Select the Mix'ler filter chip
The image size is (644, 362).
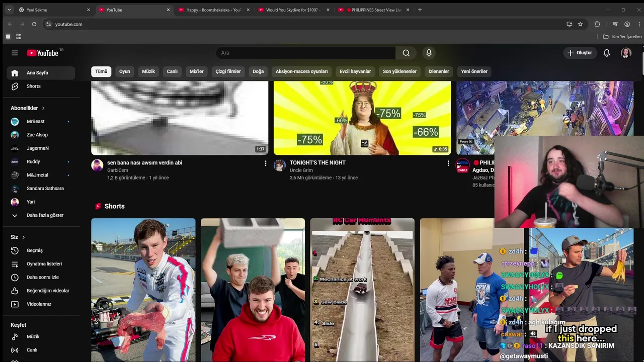pyautogui.click(x=196, y=71)
